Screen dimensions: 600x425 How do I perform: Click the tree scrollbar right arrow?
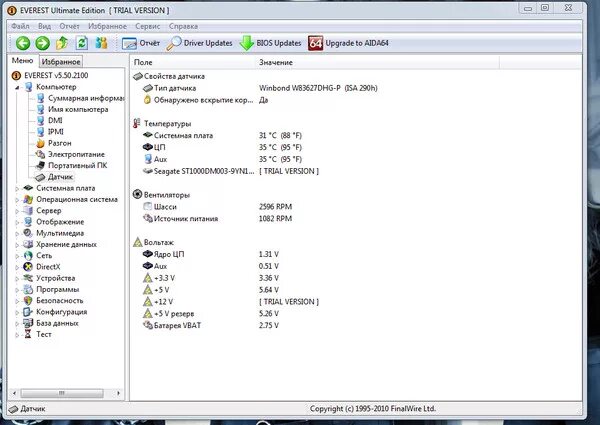(118, 393)
